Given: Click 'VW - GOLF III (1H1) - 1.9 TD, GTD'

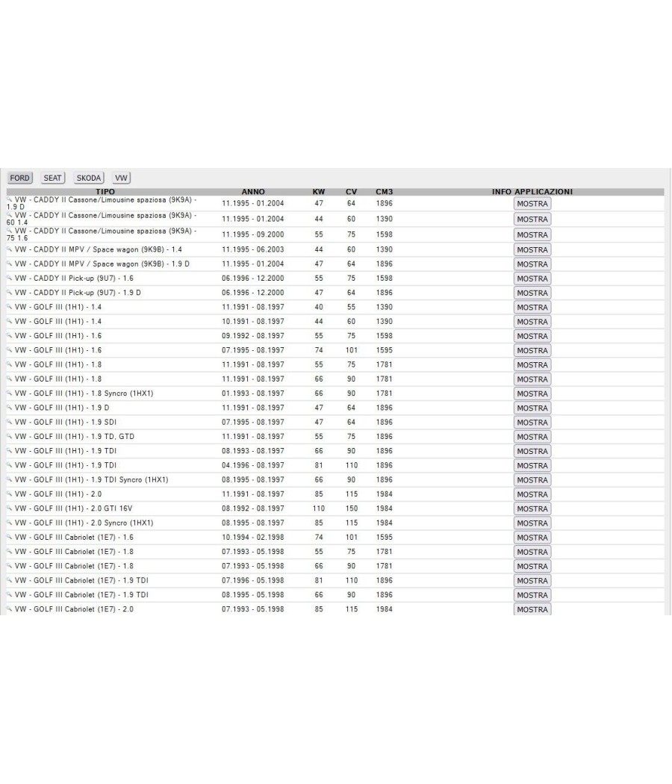Looking at the screenshot, I should point(75,437).
